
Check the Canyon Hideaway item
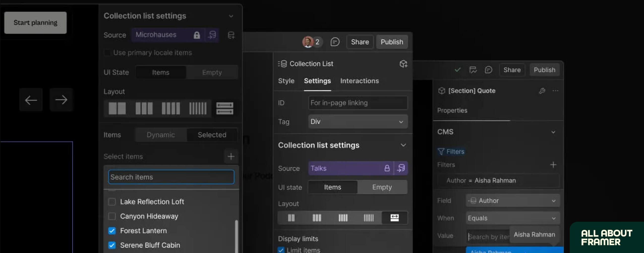point(112,216)
